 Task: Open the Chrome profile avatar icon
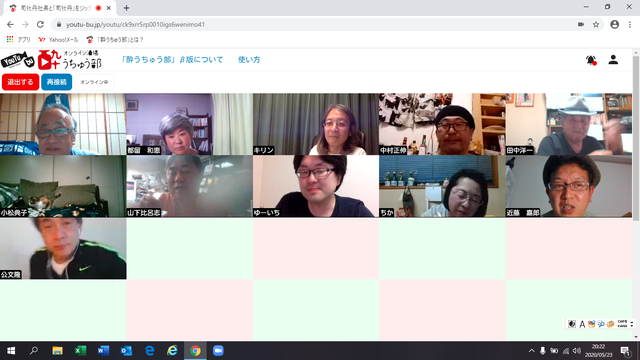pyautogui.click(x=614, y=24)
